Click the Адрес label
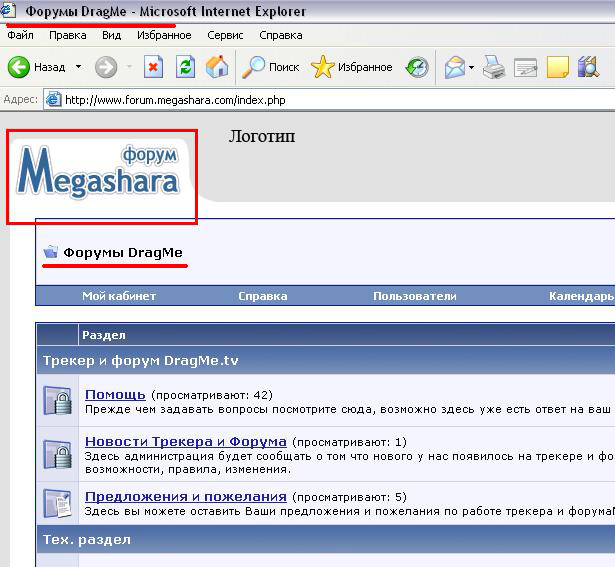 [x=20, y=100]
